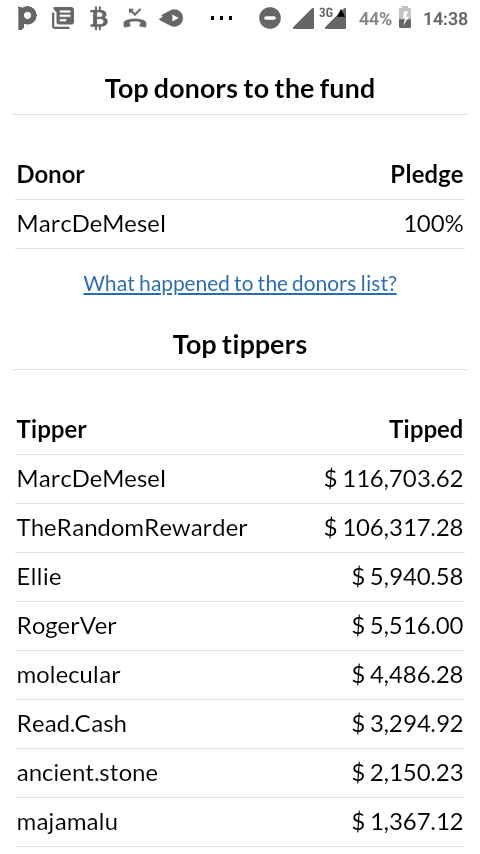Open TheRandomRewarder tipper entry
This screenshot has width=480, height=854.
click(x=240, y=528)
